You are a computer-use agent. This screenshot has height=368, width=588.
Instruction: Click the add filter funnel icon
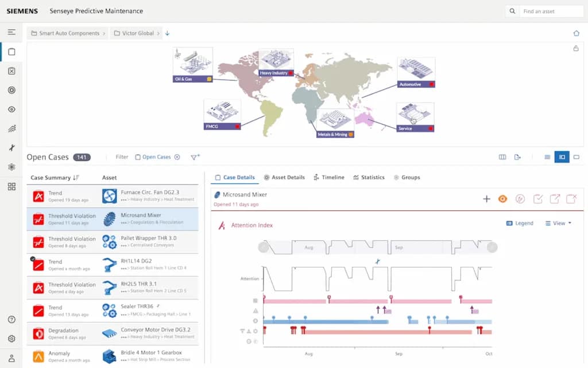point(195,157)
